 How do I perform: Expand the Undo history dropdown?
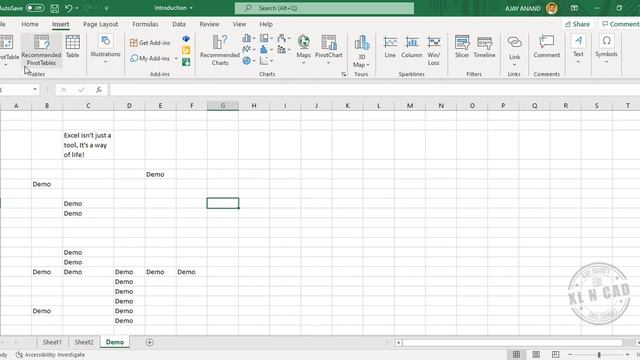pos(77,8)
